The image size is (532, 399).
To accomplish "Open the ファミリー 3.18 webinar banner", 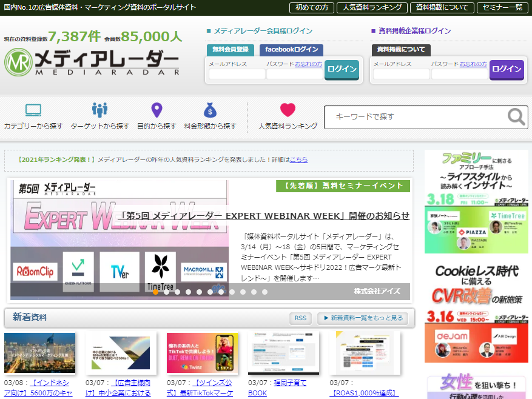I will pyautogui.click(x=476, y=202).
